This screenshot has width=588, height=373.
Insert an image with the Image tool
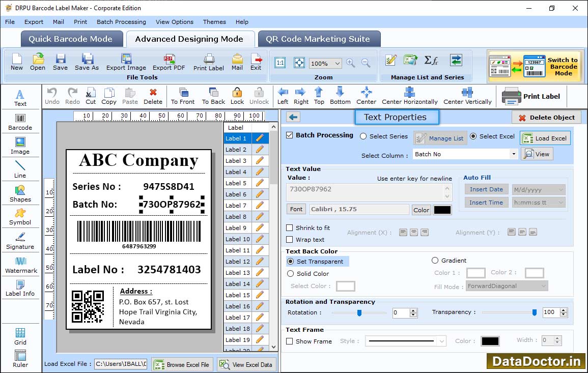pos(20,146)
